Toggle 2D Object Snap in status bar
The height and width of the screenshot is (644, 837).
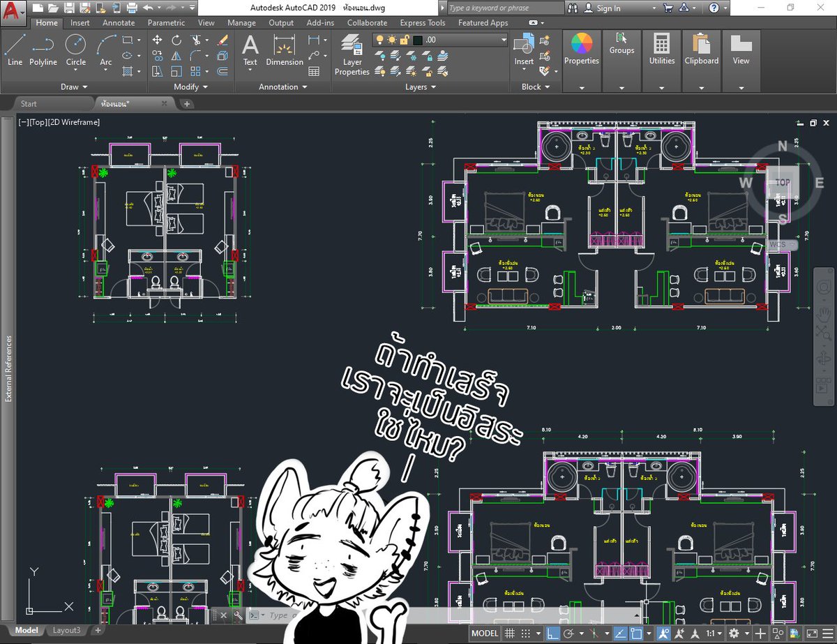636,634
